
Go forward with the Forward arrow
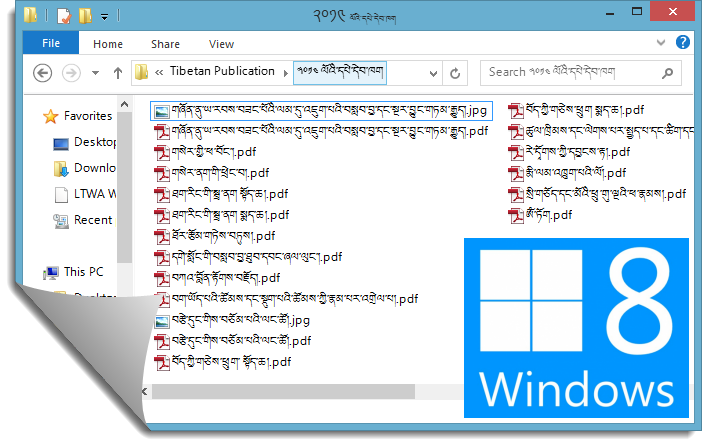click(71, 73)
